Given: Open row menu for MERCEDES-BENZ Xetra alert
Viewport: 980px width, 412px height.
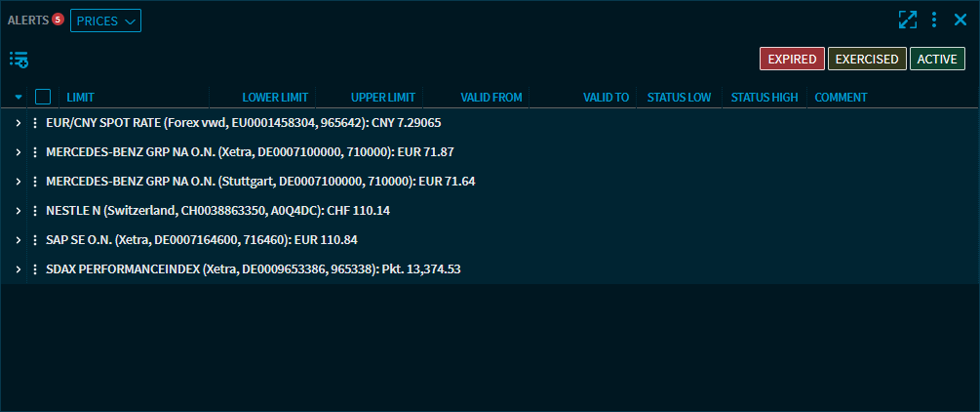Looking at the screenshot, I should click(35, 152).
